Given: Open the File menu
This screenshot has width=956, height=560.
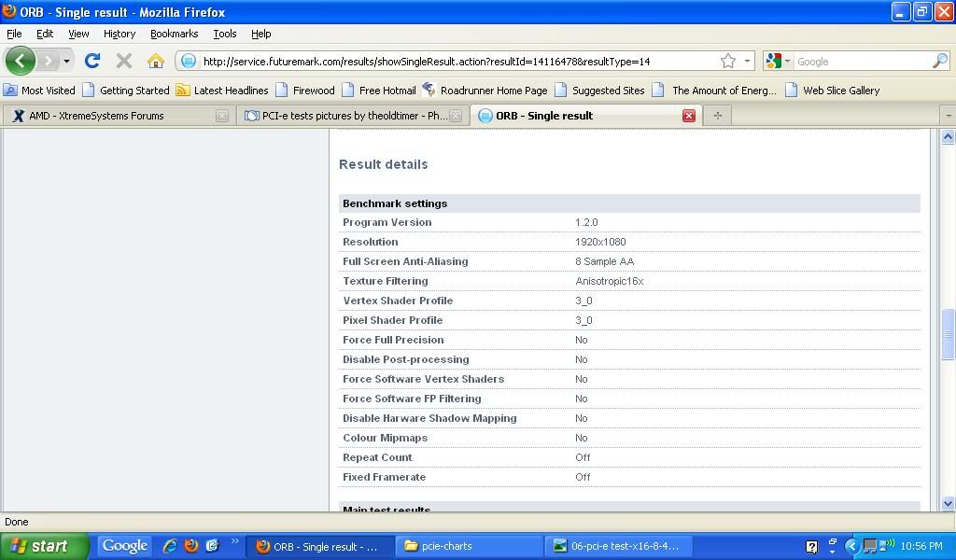Looking at the screenshot, I should pos(14,34).
